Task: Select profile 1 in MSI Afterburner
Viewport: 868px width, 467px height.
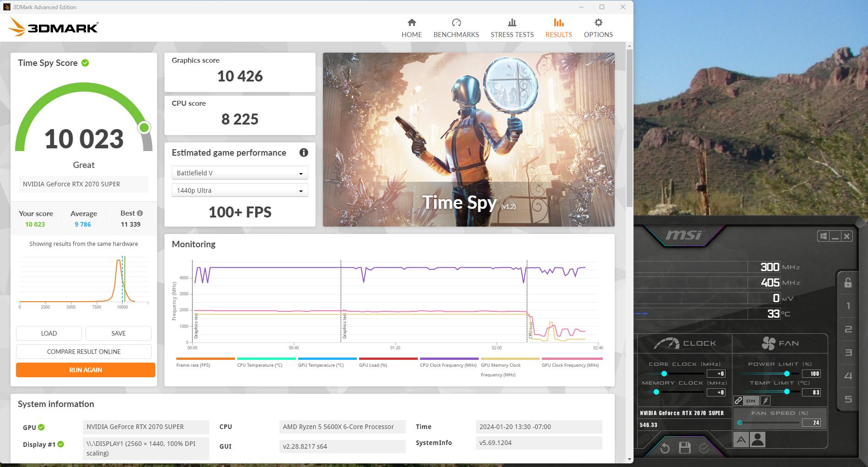Action: (x=848, y=306)
